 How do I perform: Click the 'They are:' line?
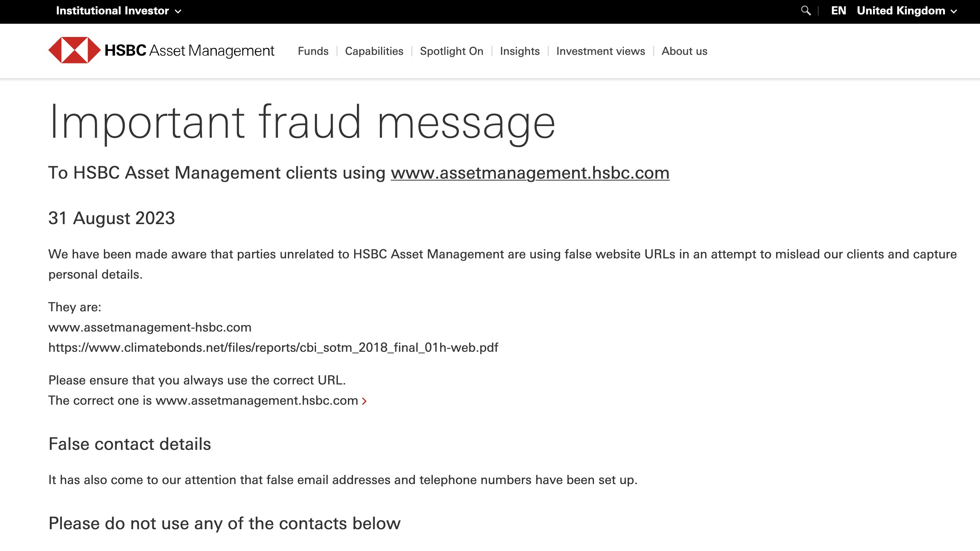pos(75,307)
